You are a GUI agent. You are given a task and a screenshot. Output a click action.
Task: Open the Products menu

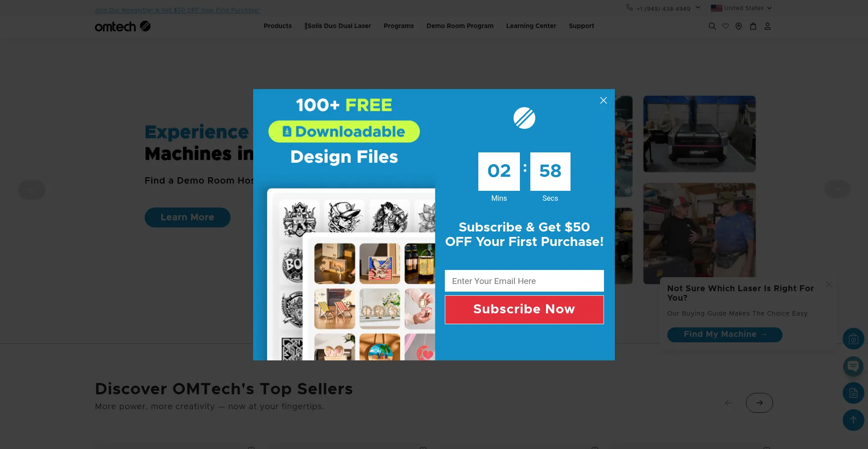tap(278, 26)
